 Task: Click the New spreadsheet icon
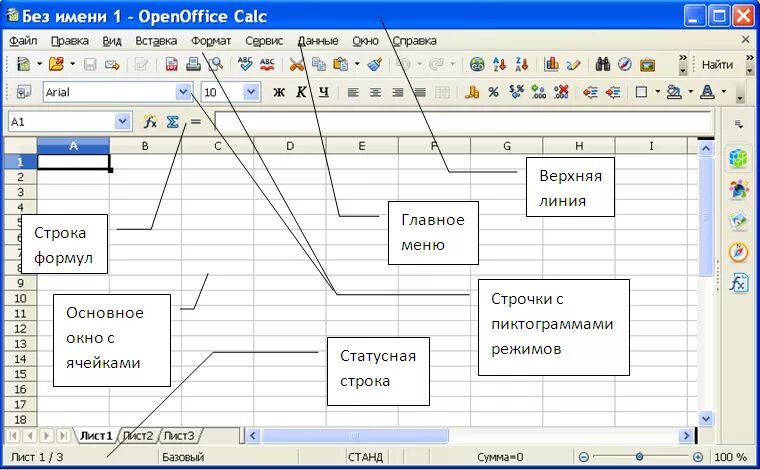pyautogui.click(x=23, y=64)
